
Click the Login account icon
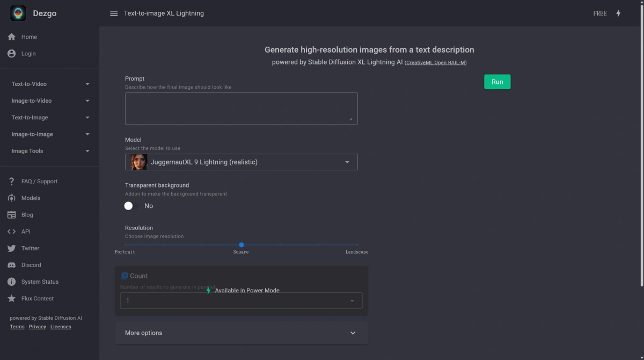click(x=11, y=54)
